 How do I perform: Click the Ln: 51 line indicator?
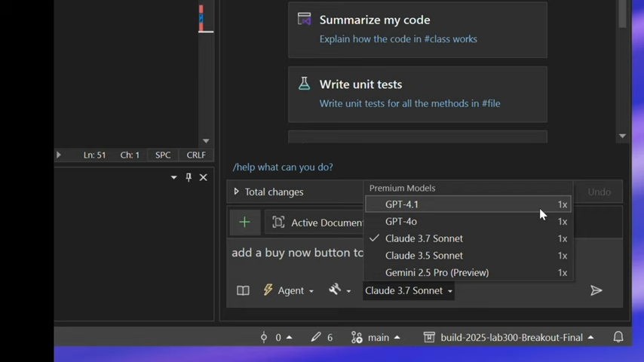pos(95,155)
